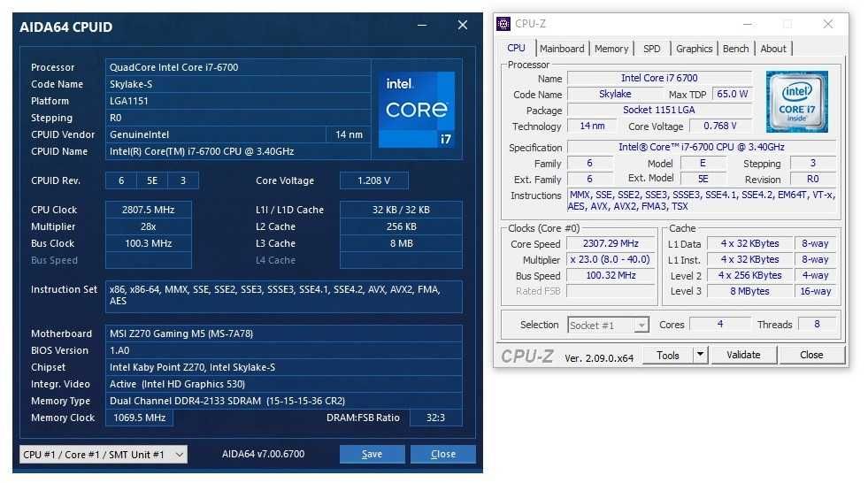The image size is (868, 483).
Task: Click CPU-Z Core Speed value 2307.29 MHz
Action: tap(611, 243)
